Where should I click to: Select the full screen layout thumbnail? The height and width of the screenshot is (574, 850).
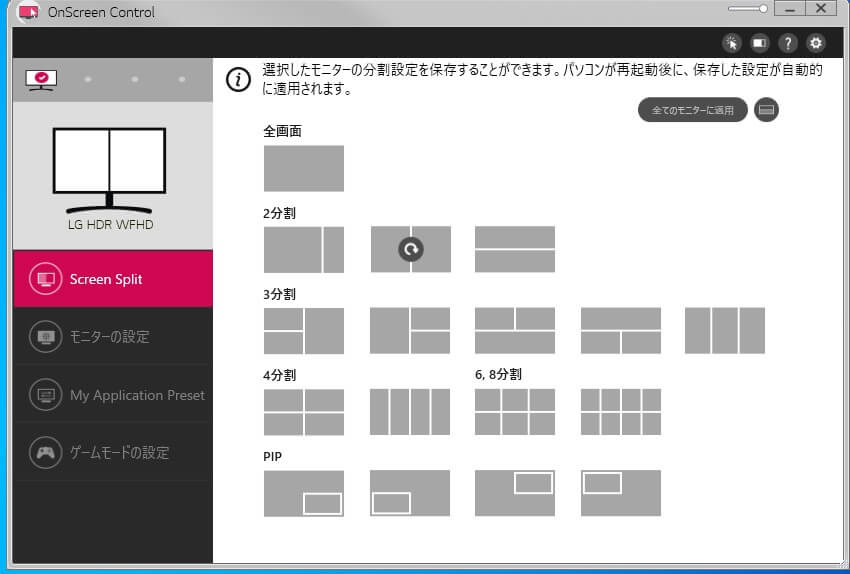click(x=304, y=168)
